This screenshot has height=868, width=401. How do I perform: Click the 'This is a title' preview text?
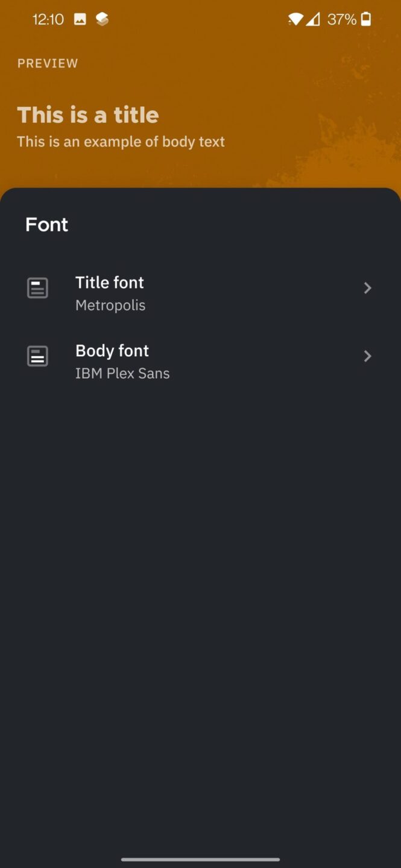click(88, 115)
